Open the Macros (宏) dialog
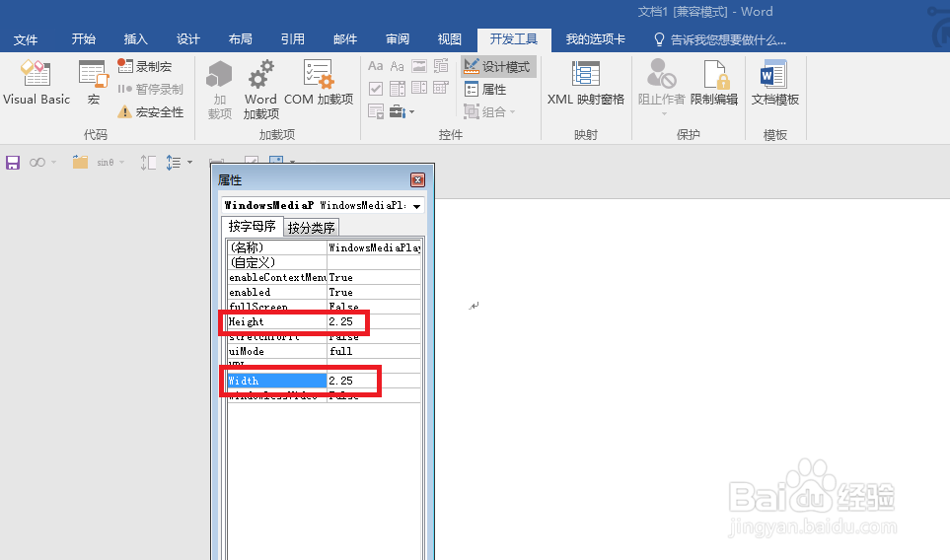 [x=94, y=83]
